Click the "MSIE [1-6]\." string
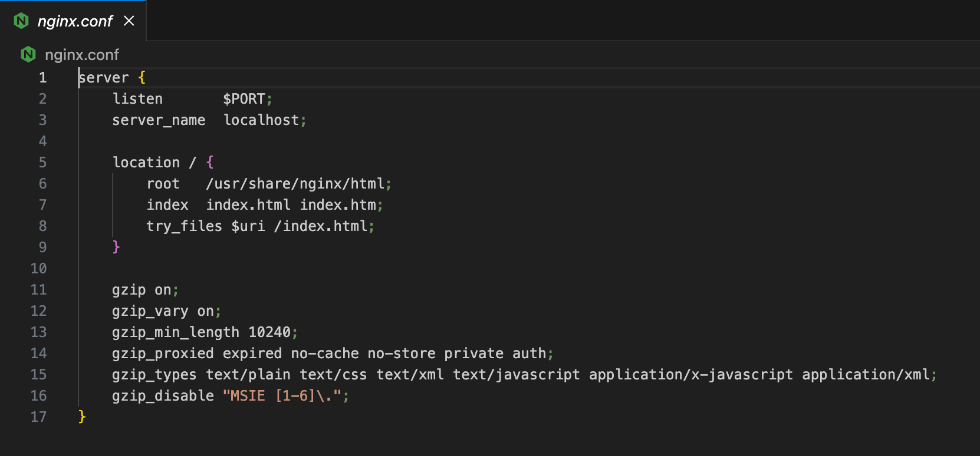Screen dimensions: 980x456 coord(282,396)
